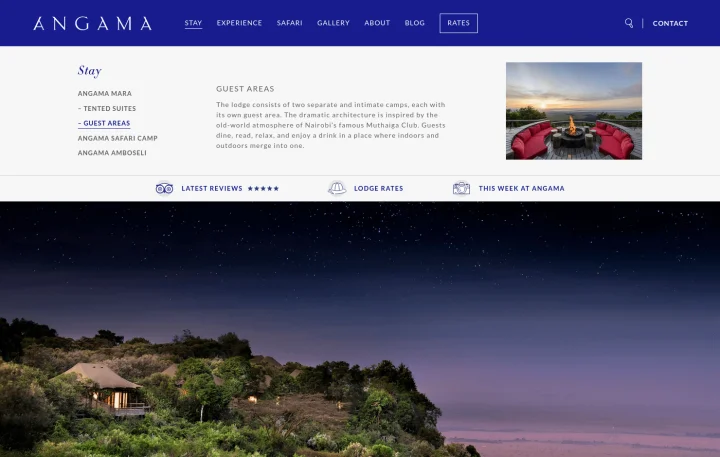
Task: Choose the Tented Suites sub-item
Action: tap(107, 108)
